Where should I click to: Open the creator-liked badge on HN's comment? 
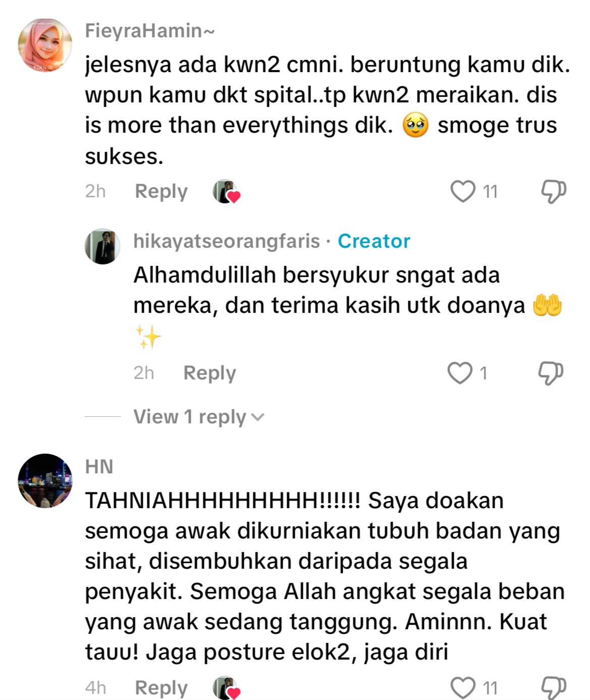point(226,687)
